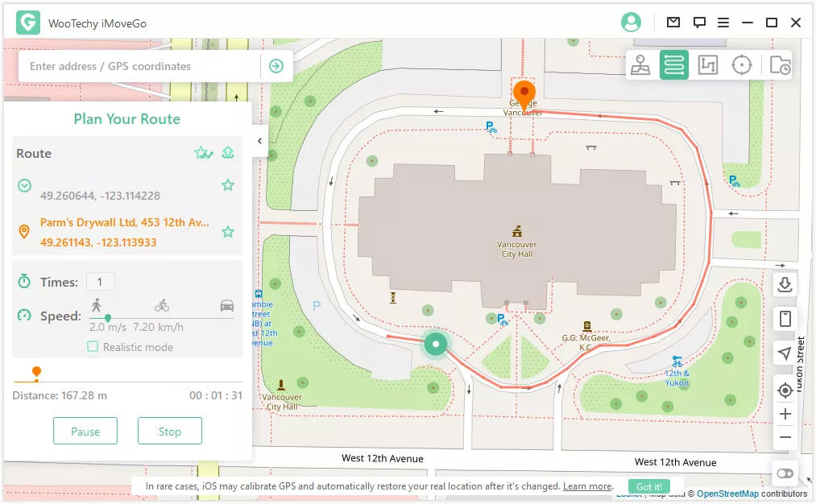This screenshot has height=504, width=816.
Task: Open the hamburger menu
Action: (723, 23)
